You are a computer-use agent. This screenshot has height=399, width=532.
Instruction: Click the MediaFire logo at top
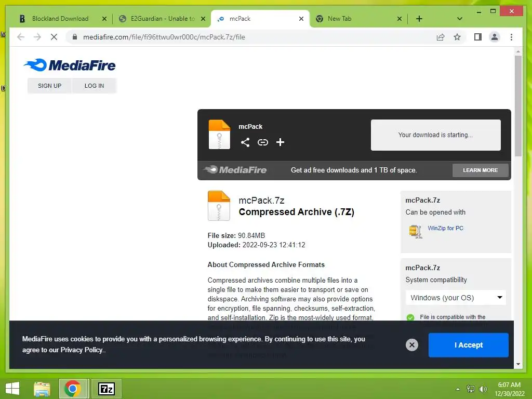[70, 65]
